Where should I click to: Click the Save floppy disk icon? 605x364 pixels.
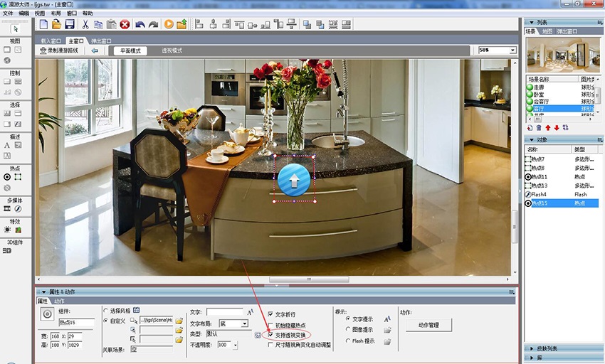tap(70, 24)
